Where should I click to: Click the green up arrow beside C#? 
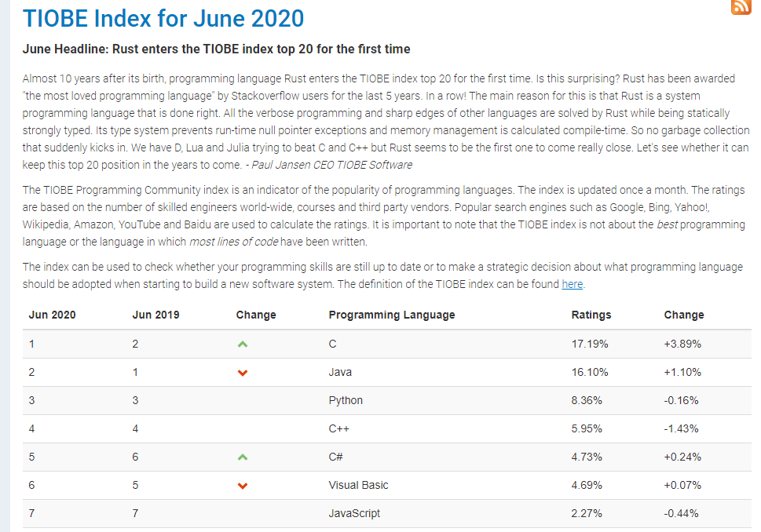(x=243, y=457)
